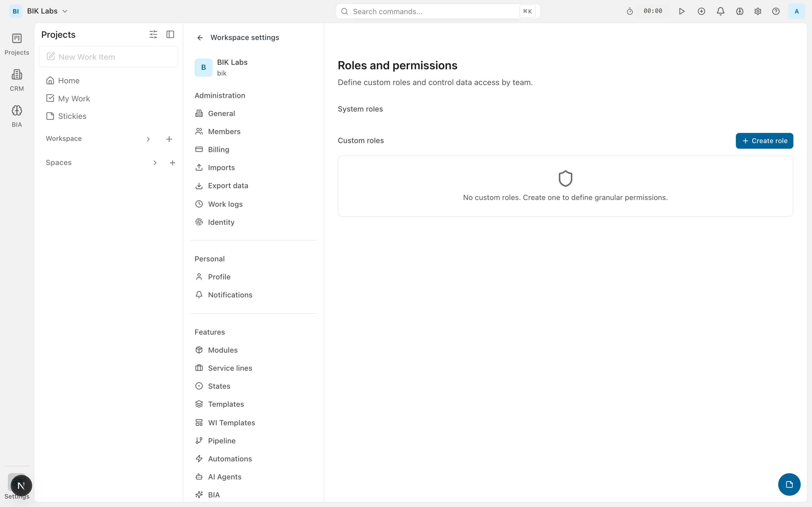Open CRM from left rail

[17, 80]
